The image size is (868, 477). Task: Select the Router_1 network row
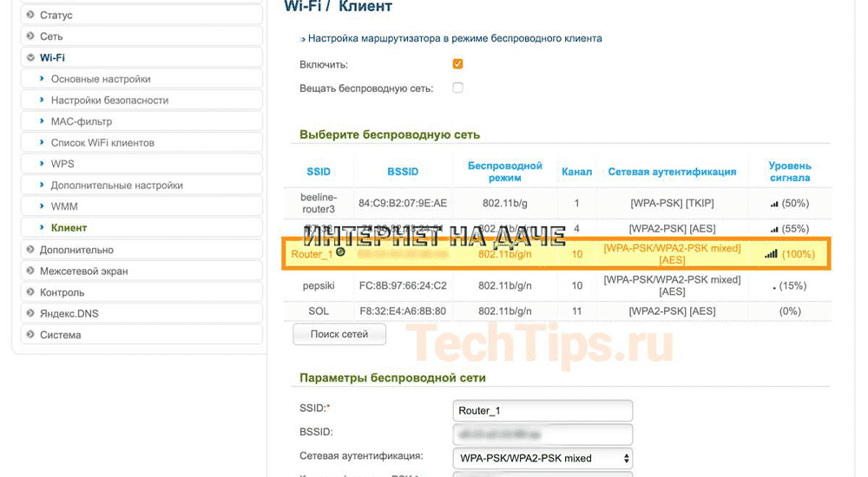click(x=557, y=254)
